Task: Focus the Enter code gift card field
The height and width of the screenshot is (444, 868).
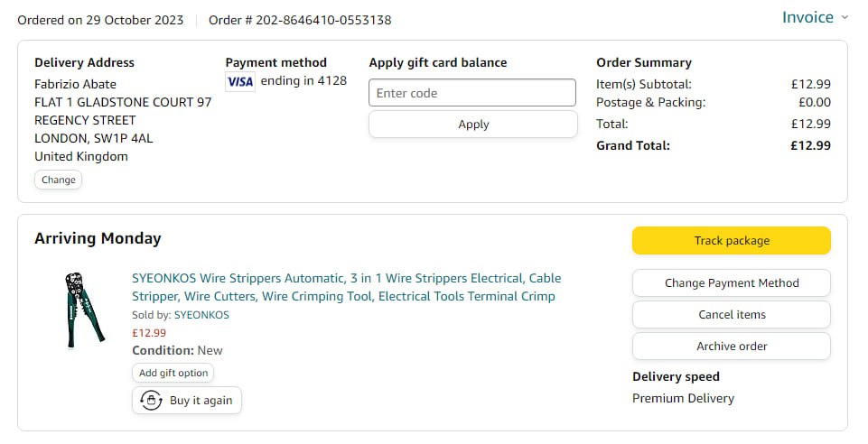Action: [x=472, y=93]
